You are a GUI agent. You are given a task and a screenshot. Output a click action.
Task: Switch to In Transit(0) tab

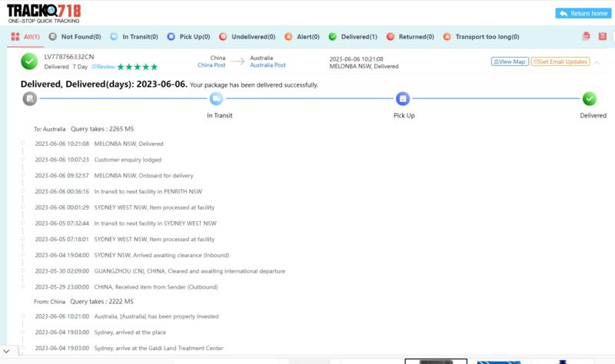point(134,36)
